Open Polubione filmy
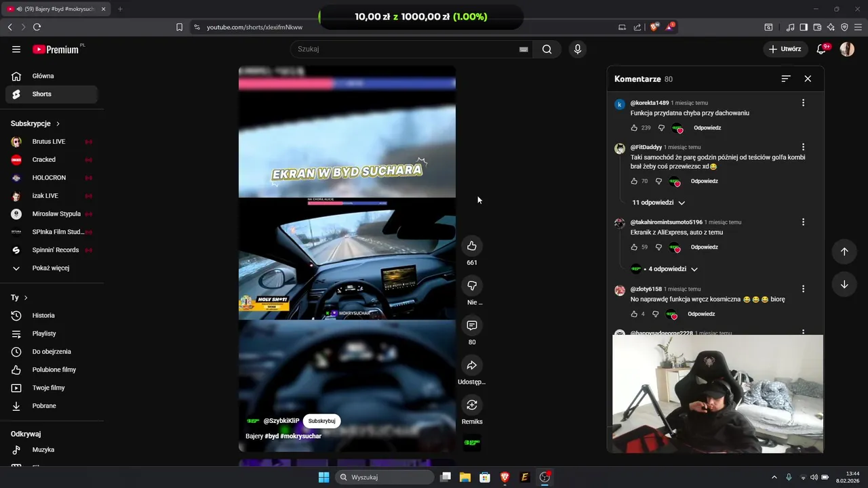868x488 pixels. (52, 369)
